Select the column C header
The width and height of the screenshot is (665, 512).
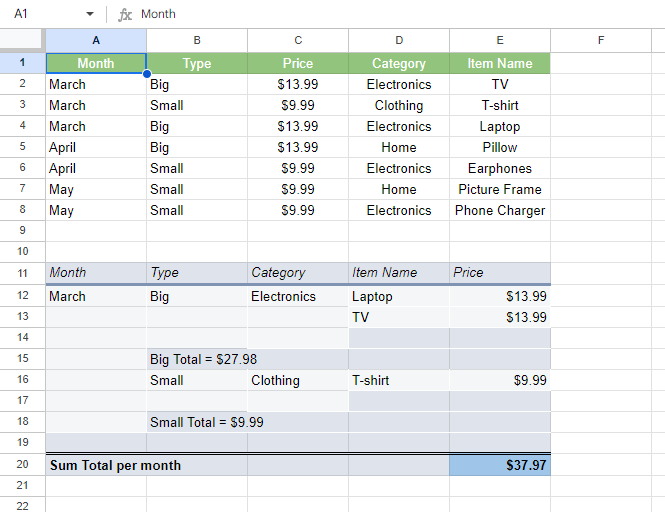298,40
